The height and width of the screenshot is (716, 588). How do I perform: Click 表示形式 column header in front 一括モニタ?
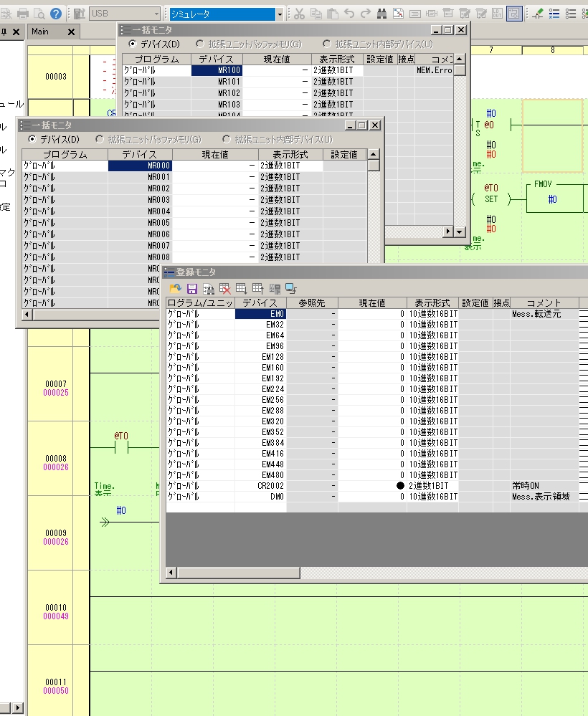[x=290, y=154]
